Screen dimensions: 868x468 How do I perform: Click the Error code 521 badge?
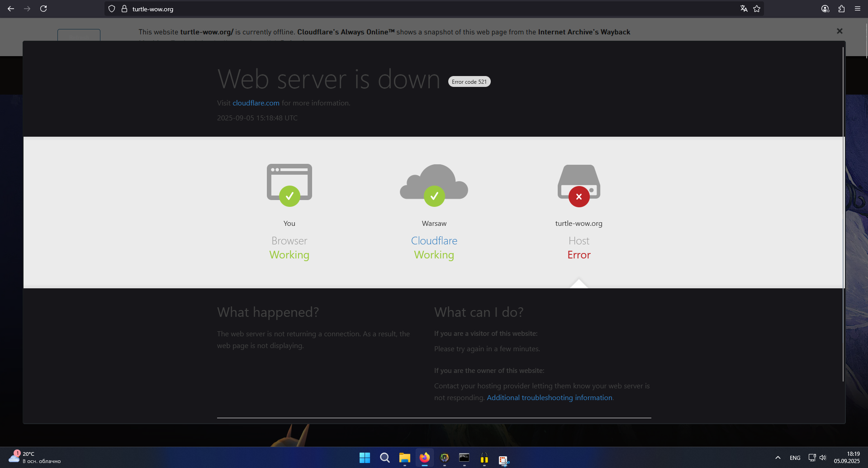pos(469,81)
